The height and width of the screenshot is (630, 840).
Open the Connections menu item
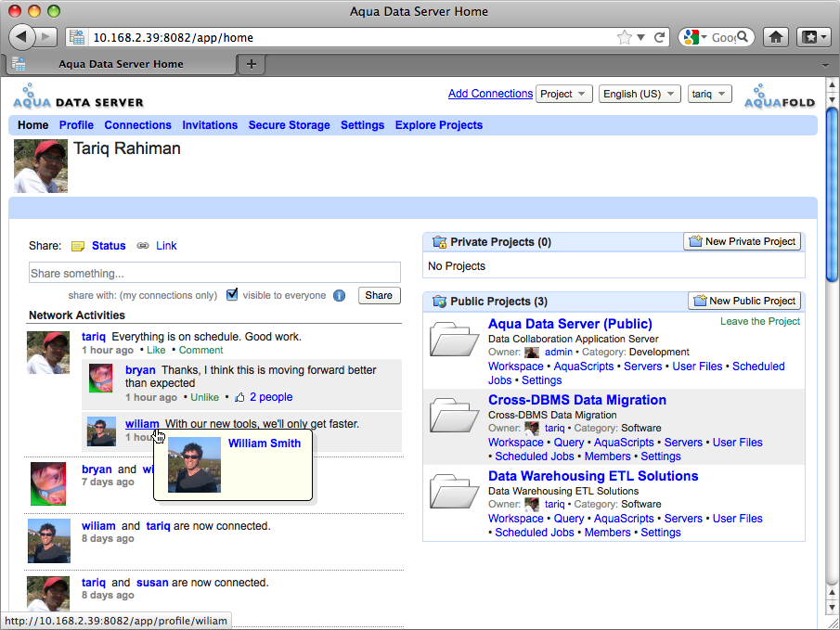pyautogui.click(x=137, y=125)
